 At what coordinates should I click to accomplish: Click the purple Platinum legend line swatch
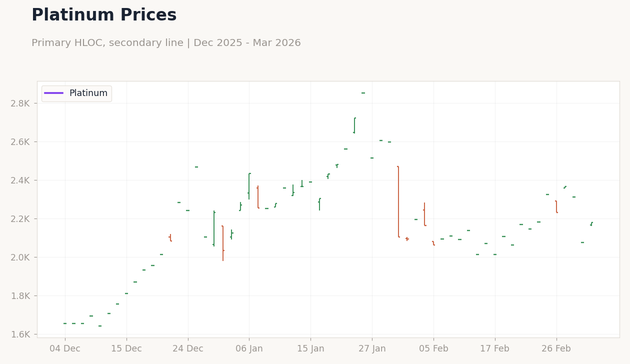coord(53,93)
